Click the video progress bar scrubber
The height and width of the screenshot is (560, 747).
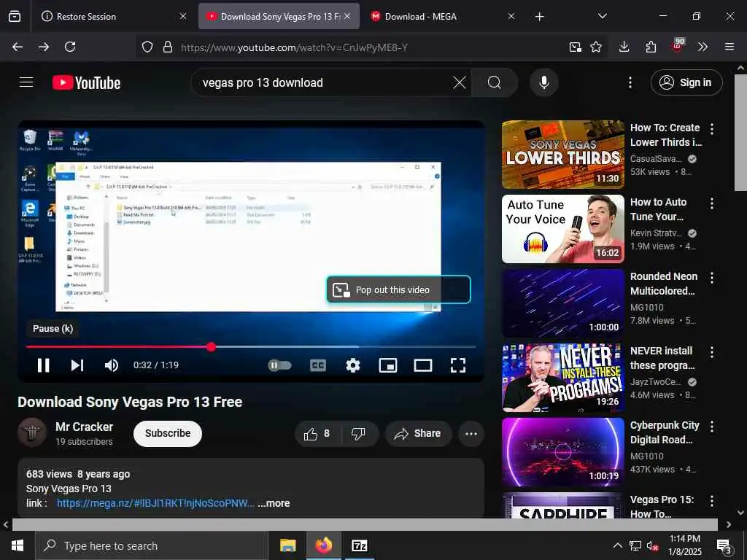click(211, 346)
